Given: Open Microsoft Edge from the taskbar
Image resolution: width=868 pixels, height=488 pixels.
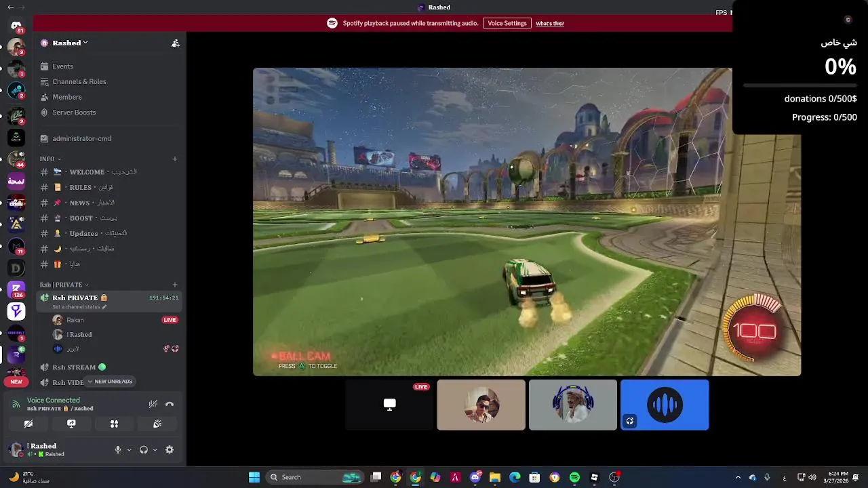Looking at the screenshot, I should 515,477.
